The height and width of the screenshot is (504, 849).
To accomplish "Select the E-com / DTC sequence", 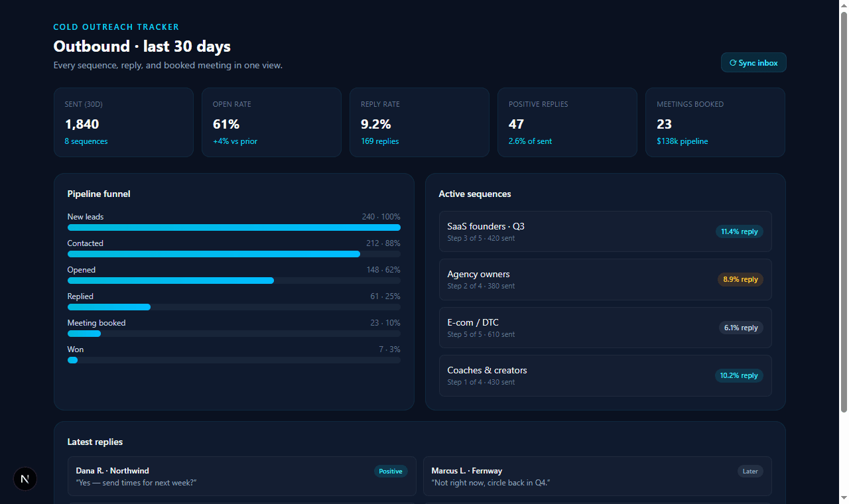I will pos(605,328).
